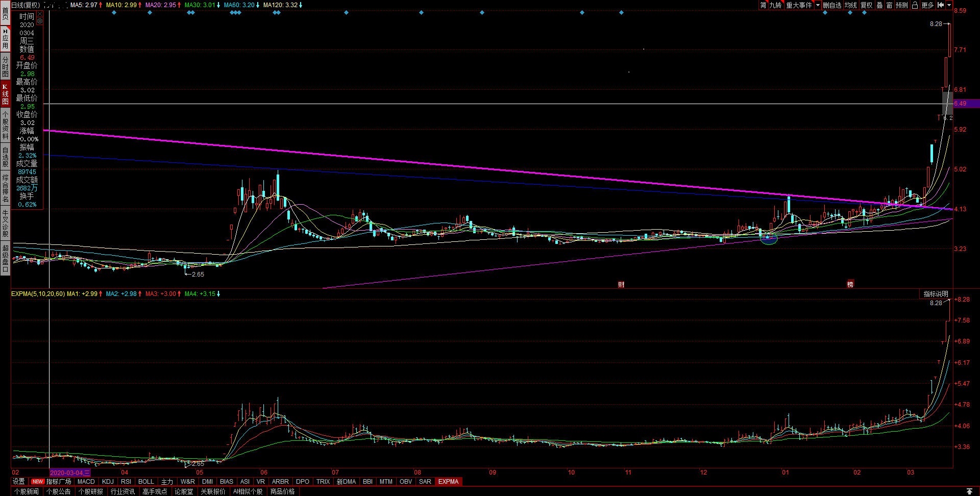
Task: Select the OBV indicator tab
Action: click(406, 481)
